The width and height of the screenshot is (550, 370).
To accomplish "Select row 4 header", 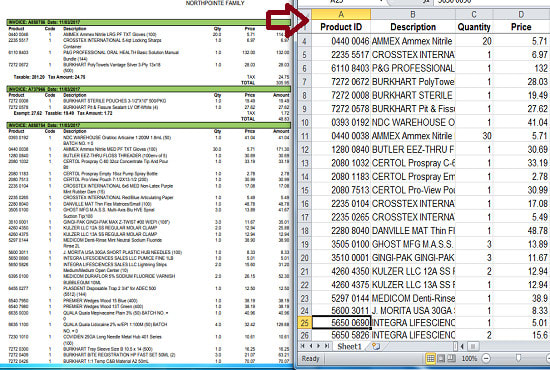I will (304, 41).
